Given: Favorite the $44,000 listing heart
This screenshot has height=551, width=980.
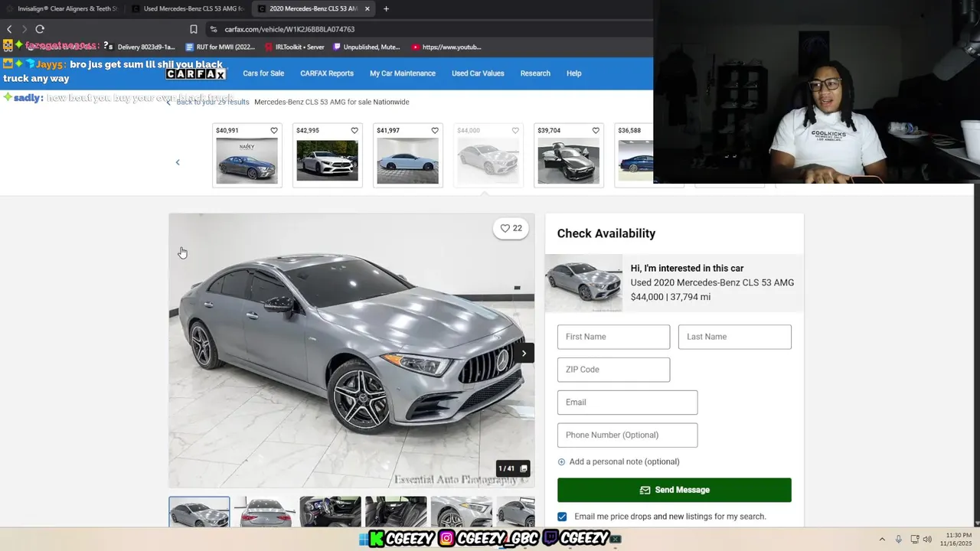Looking at the screenshot, I should 515,131.
